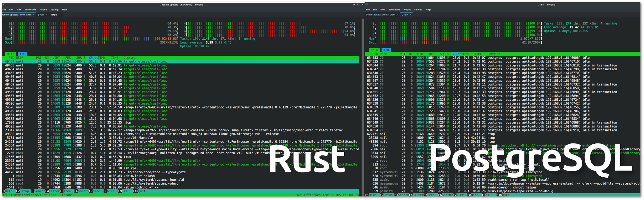Screen dimensions: 644x200
Task: Switch to htop I/O tab in left window
Action: (22, 54)
